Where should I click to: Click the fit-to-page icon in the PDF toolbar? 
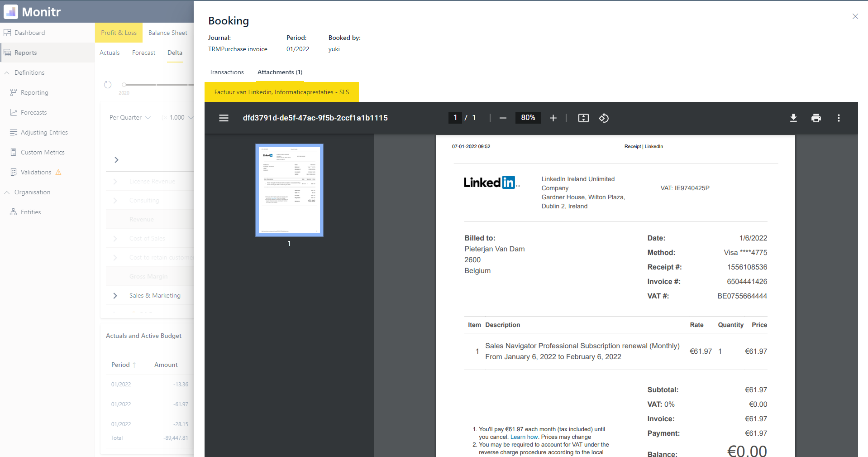[583, 118]
